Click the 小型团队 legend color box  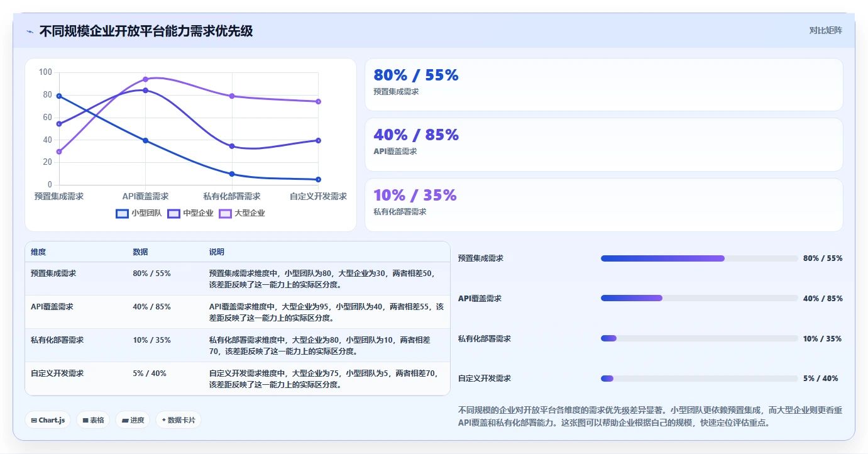(123, 213)
